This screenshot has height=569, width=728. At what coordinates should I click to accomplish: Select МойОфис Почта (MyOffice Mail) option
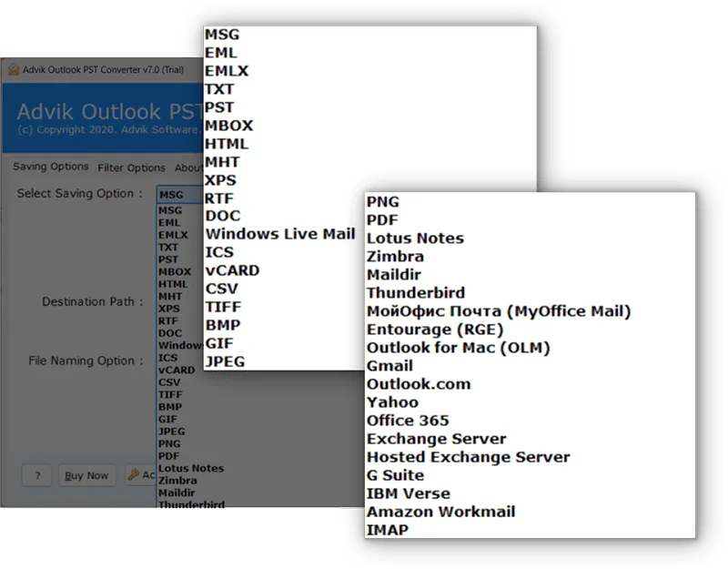point(499,311)
